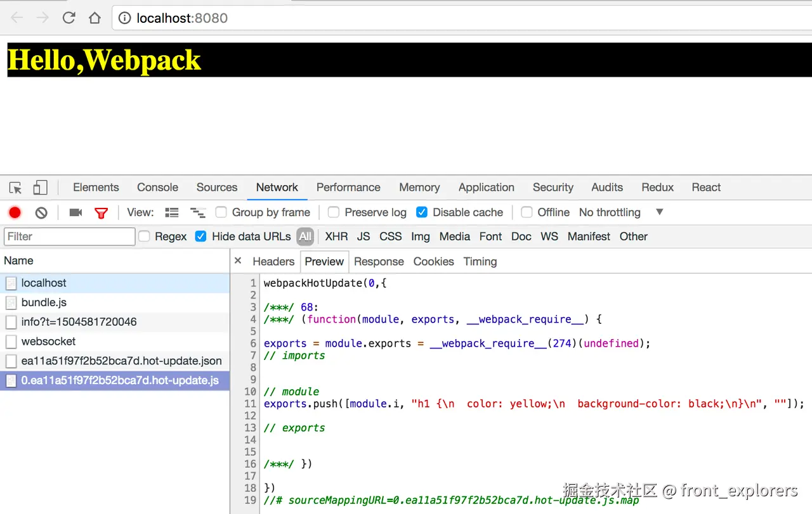This screenshot has width=812, height=514.
Task: Select the 0.ea11a51f97f2b52bca7d.hot-update.js request
Action: click(115, 380)
